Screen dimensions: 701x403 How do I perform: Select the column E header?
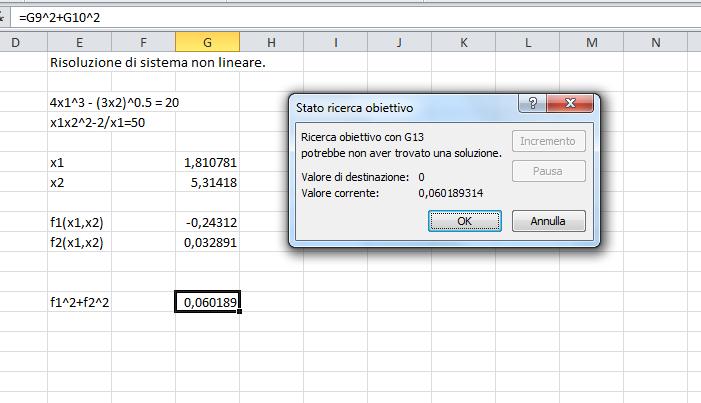tap(79, 42)
